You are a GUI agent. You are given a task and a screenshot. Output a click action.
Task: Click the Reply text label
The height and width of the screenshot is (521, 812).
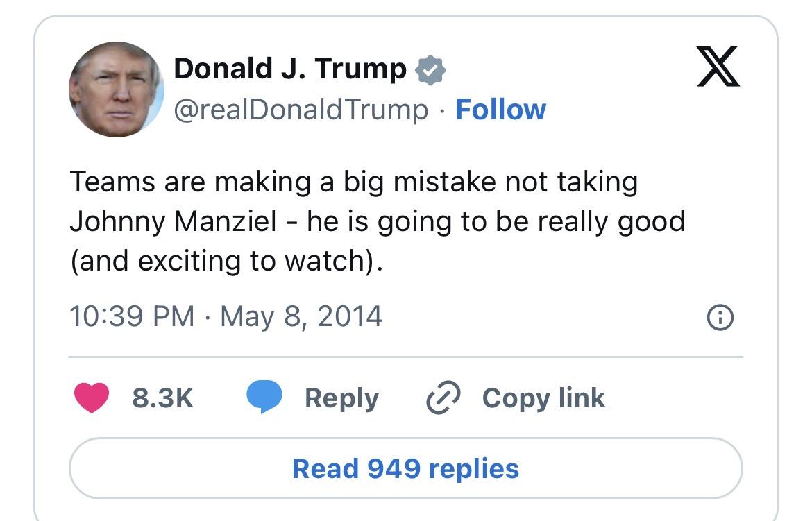click(341, 398)
